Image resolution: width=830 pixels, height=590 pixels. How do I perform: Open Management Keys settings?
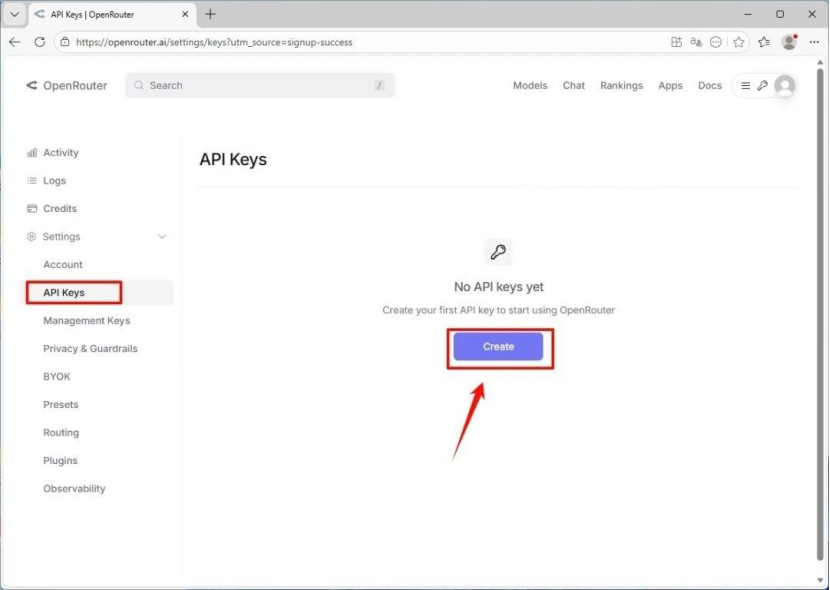87,321
